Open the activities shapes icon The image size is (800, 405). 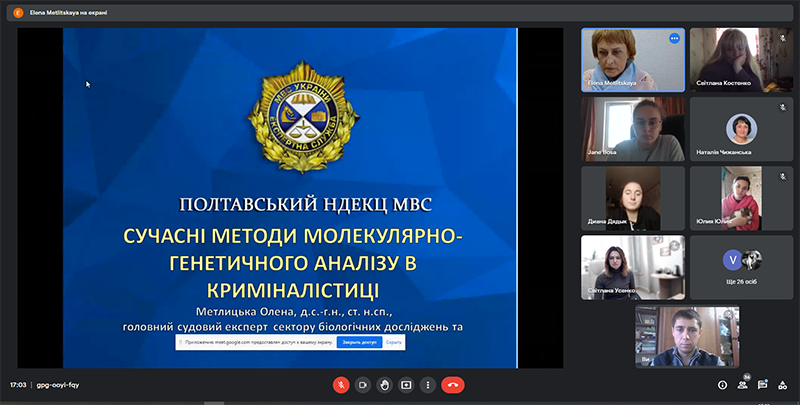point(783,385)
